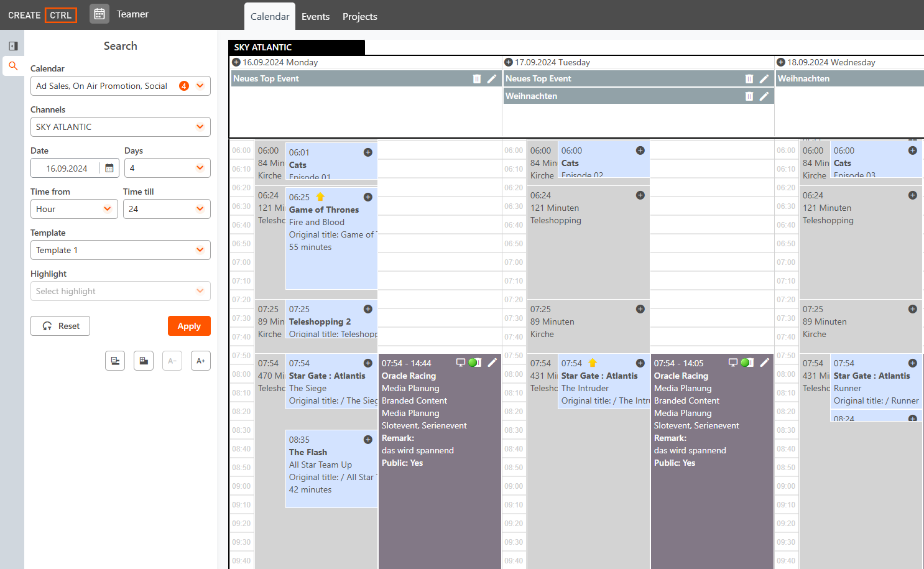The height and width of the screenshot is (569, 924).
Task: Click the compact layout view icon
Action: (x=115, y=361)
